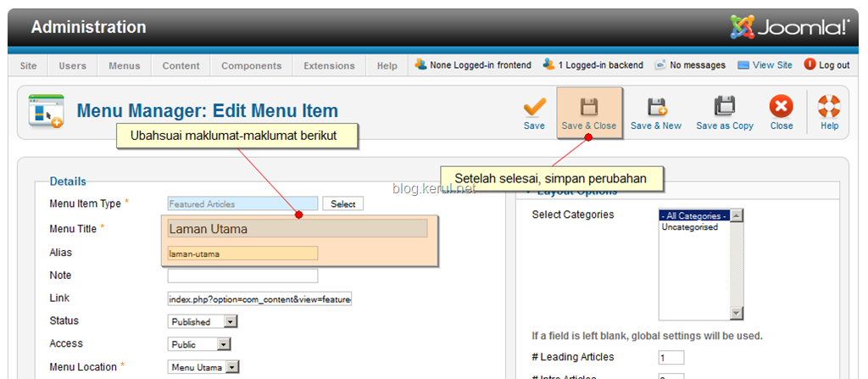This screenshot has width=868, height=379.
Task: Click the Save & Close floppy icon
Action: [x=588, y=106]
